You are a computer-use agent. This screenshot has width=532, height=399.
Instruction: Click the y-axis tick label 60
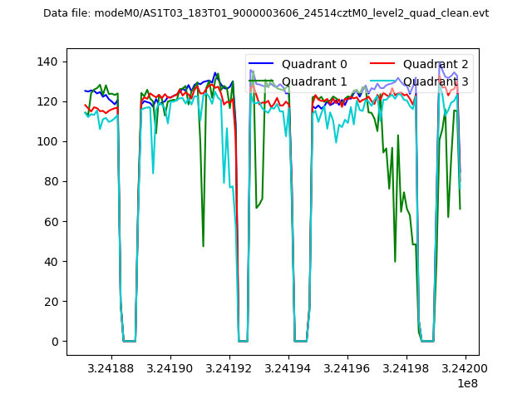point(53,221)
